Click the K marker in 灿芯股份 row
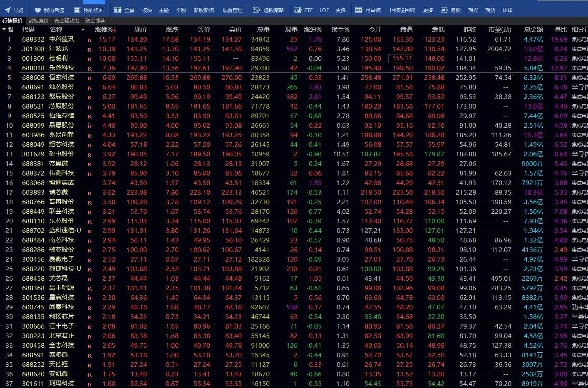The width and height of the screenshot is (588, 388). point(89,88)
